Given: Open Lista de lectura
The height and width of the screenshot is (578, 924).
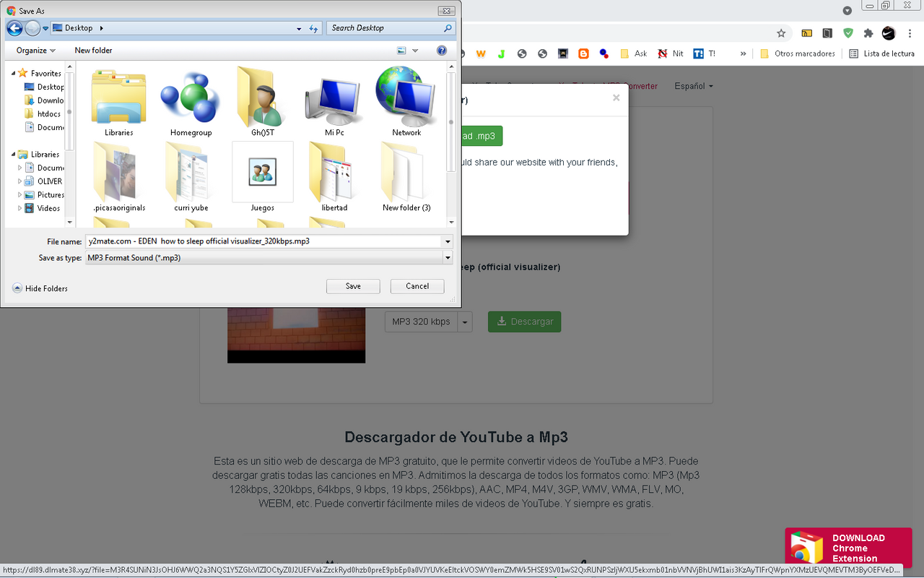Looking at the screenshot, I should [882, 53].
